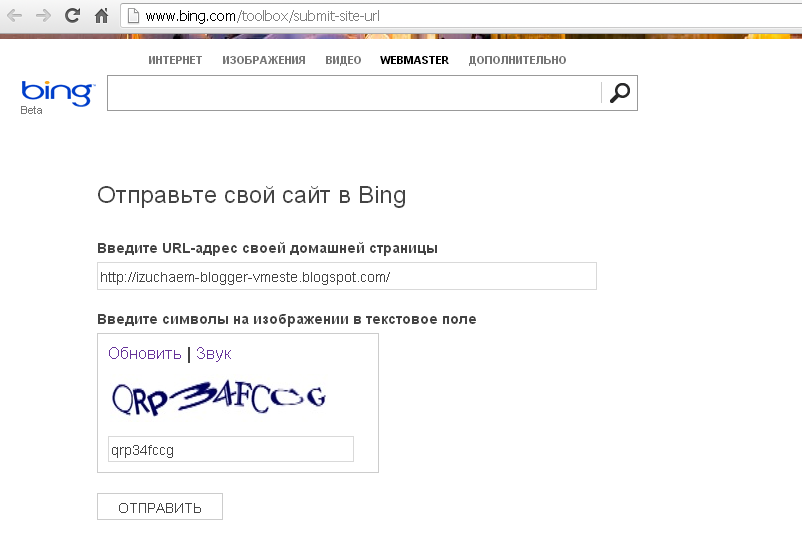The height and width of the screenshot is (557, 802).
Task: Focus the browser address bar URL
Action: [262, 16]
